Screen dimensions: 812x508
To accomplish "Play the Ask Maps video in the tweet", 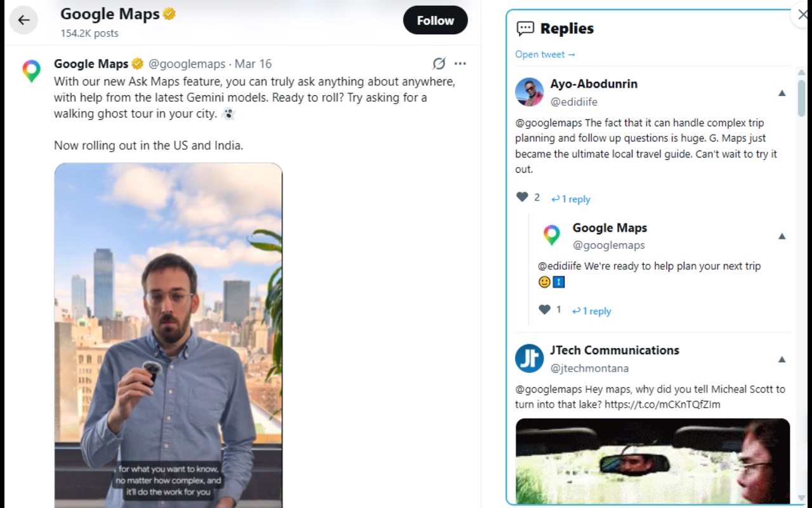I will pyautogui.click(x=168, y=335).
